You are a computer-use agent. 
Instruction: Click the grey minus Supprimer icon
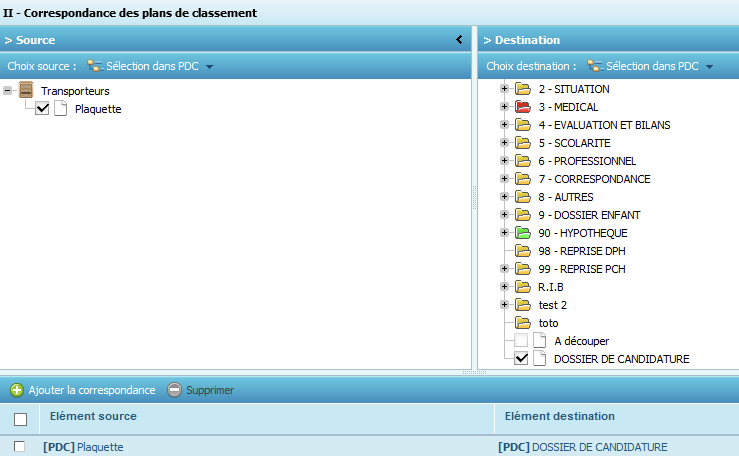pyautogui.click(x=175, y=390)
